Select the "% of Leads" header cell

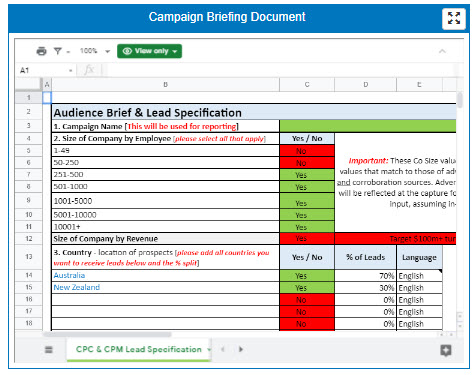(365, 257)
